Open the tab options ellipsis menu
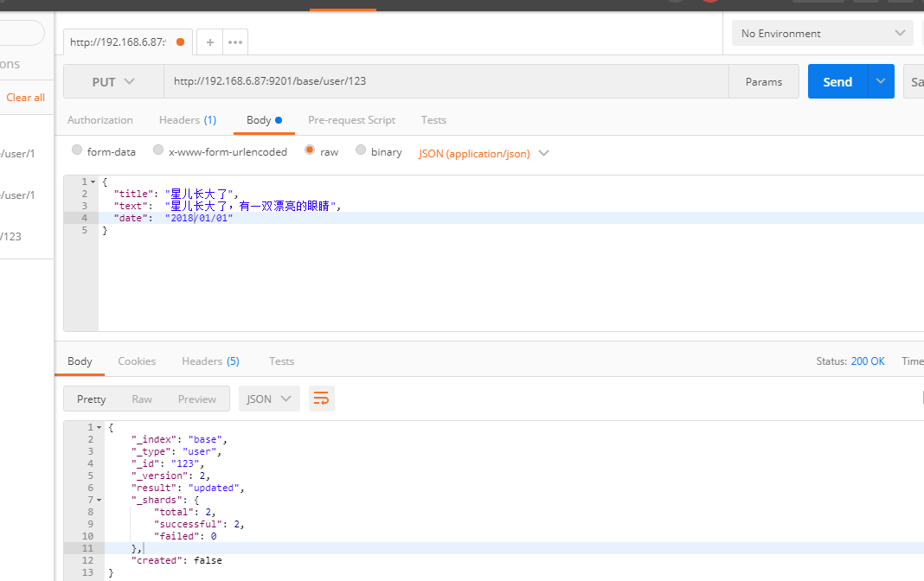Image resolution: width=924 pixels, height=581 pixels. (x=235, y=41)
